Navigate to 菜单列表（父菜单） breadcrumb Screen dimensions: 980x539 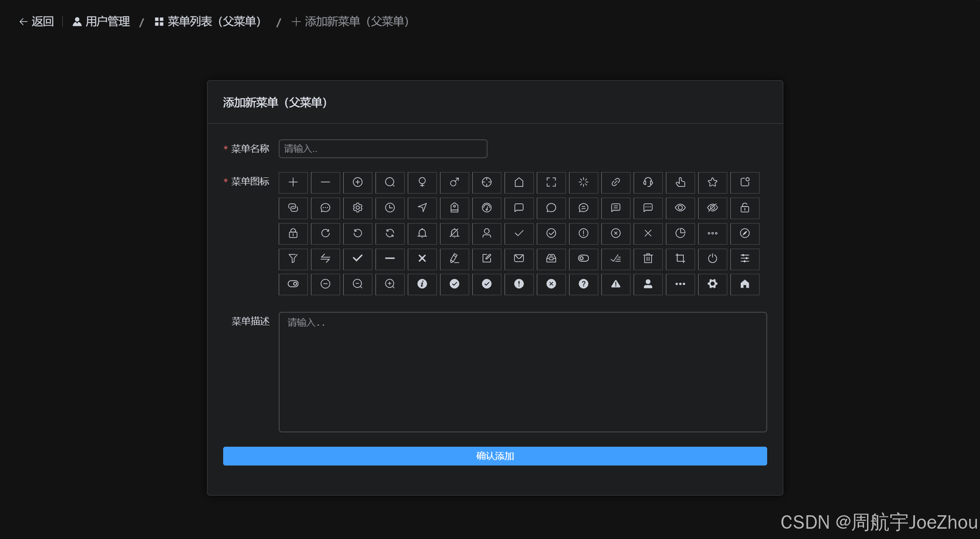[x=208, y=22]
